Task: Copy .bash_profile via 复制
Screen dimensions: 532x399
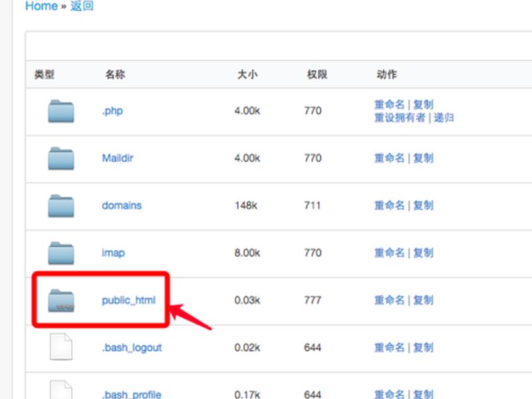Action: [x=424, y=394]
